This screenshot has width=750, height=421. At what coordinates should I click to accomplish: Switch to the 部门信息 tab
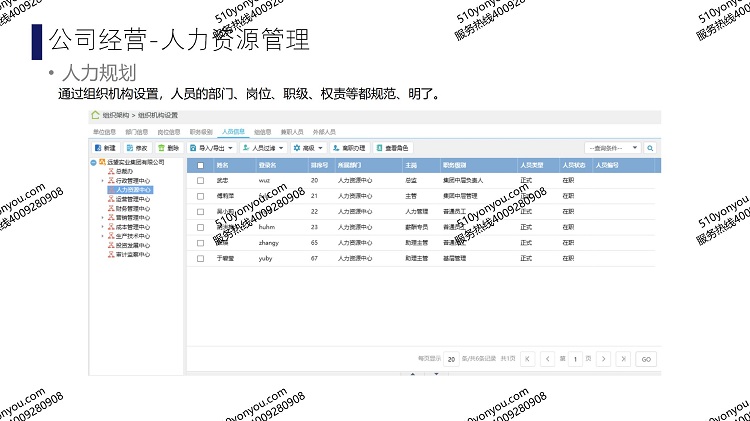tap(136, 131)
